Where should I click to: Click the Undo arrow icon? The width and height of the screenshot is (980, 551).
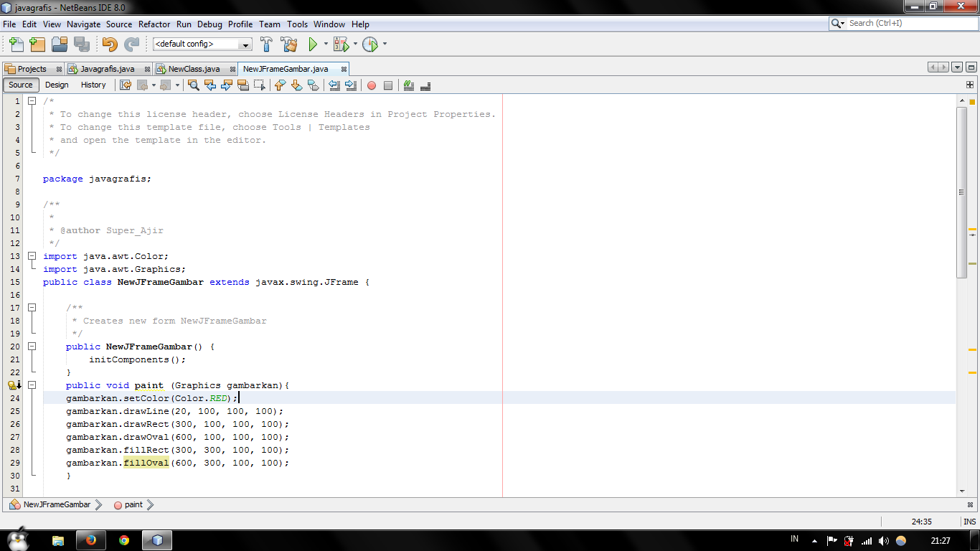tap(110, 44)
